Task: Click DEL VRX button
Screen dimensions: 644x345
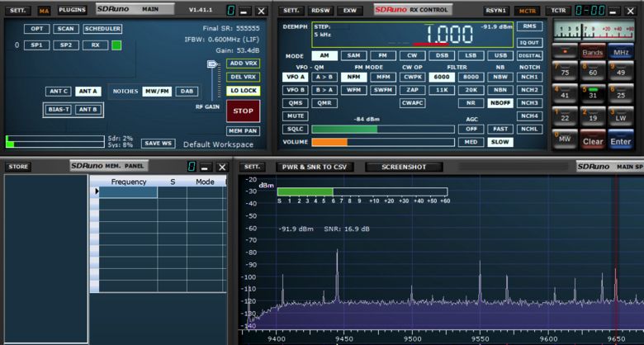Action: [x=243, y=77]
